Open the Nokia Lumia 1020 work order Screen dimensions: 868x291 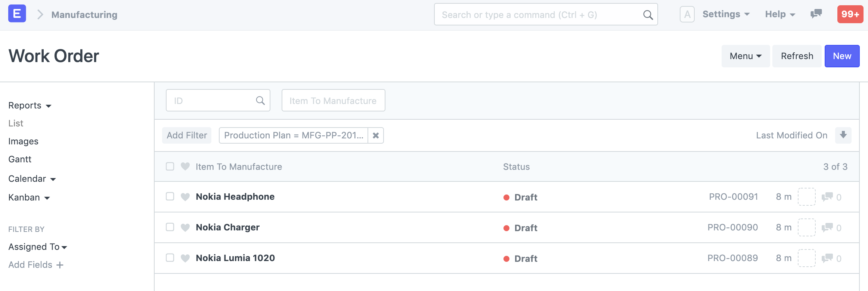(x=235, y=258)
